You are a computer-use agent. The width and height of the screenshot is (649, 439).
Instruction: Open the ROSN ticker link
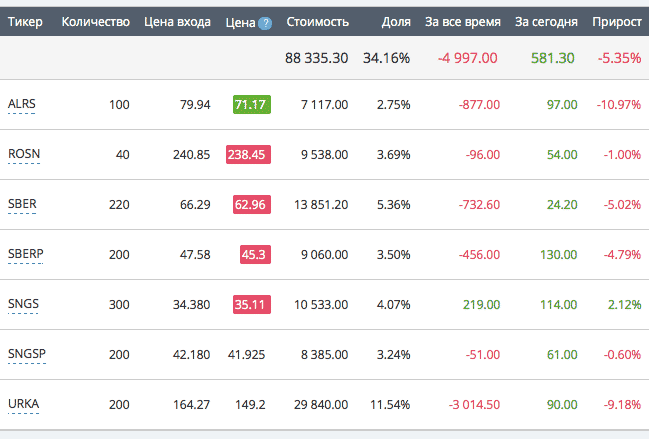pyautogui.click(x=24, y=154)
